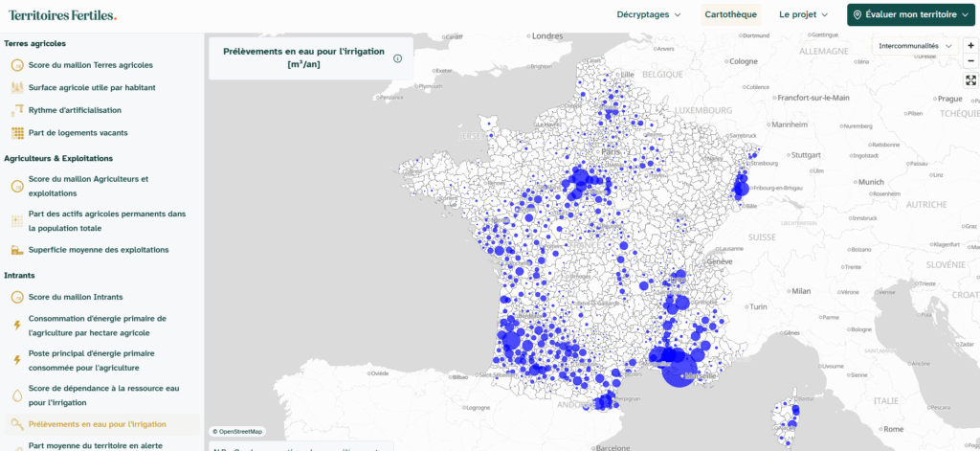This screenshot has height=451, width=980.
Task: Open the Territoires Fertiles logo homepage
Action: tap(62, 15)
